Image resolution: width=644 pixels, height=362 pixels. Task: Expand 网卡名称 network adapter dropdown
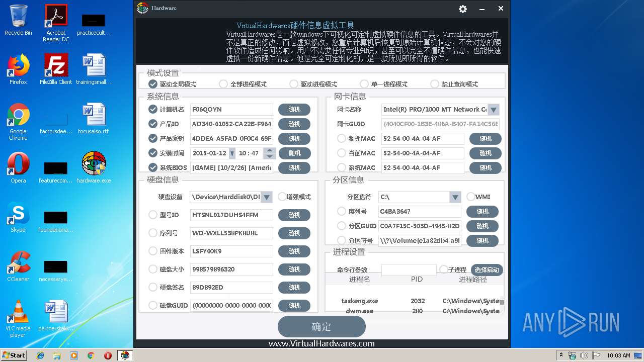[494, 110]
